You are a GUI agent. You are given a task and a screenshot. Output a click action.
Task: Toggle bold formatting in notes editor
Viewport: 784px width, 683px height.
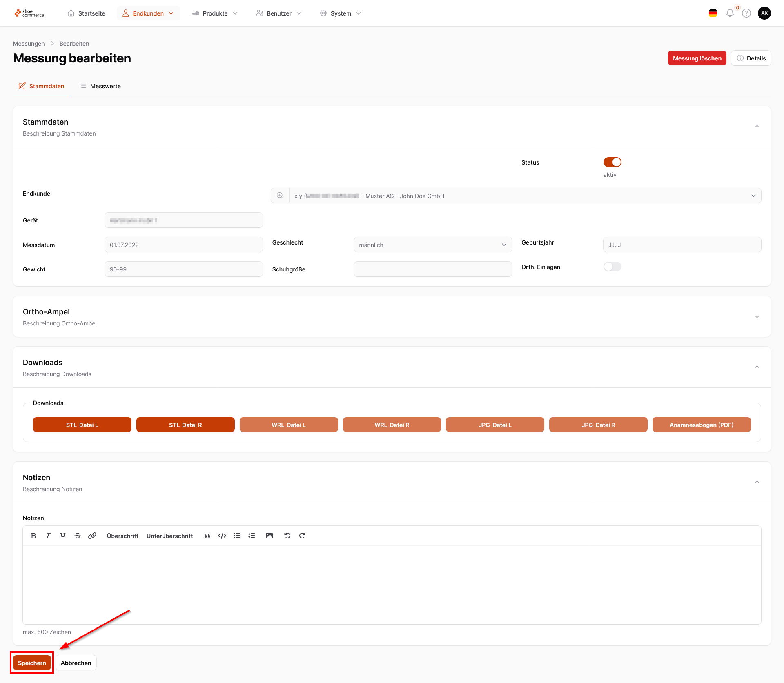pos(33,536)
